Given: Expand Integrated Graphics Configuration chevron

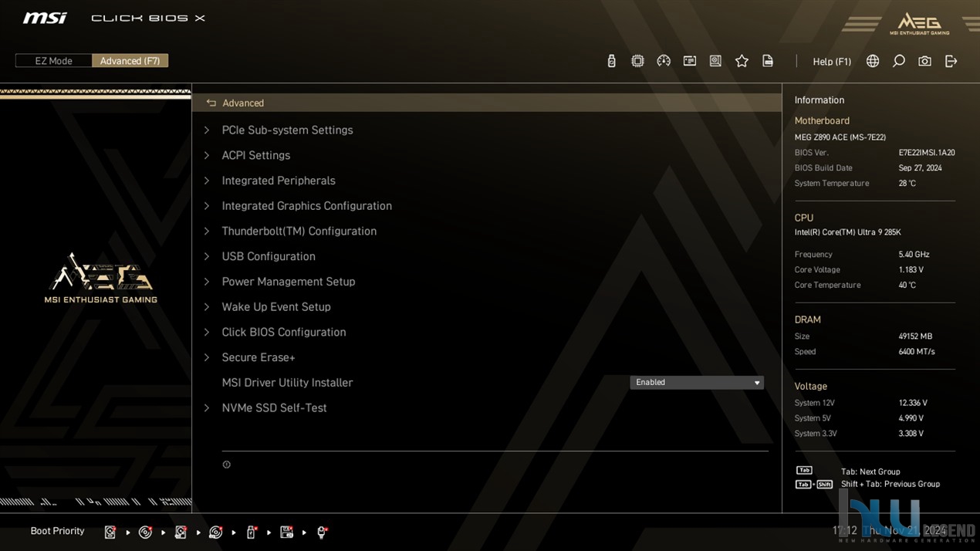Looking at the screenshot, I should click(x=207, y=206).
